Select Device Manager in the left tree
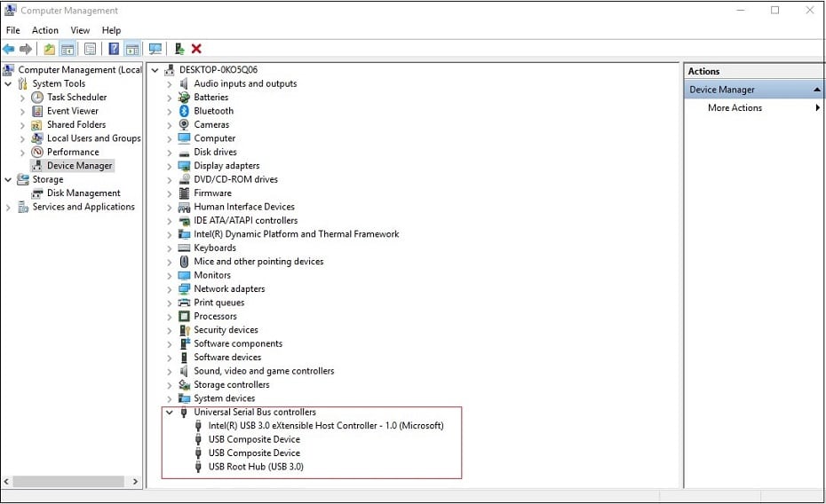The width and height of the screenshot is (826, 504). click(x=79, y=166)
